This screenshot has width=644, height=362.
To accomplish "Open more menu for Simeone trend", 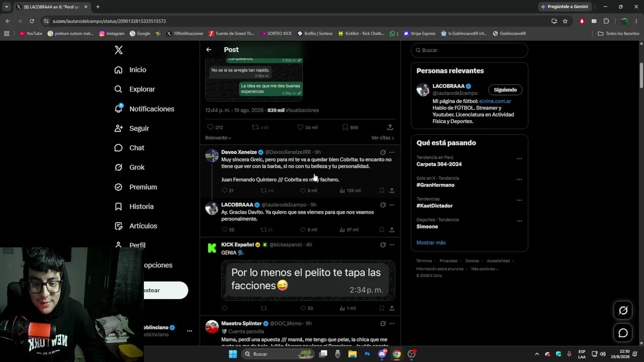I will point(519,221).
